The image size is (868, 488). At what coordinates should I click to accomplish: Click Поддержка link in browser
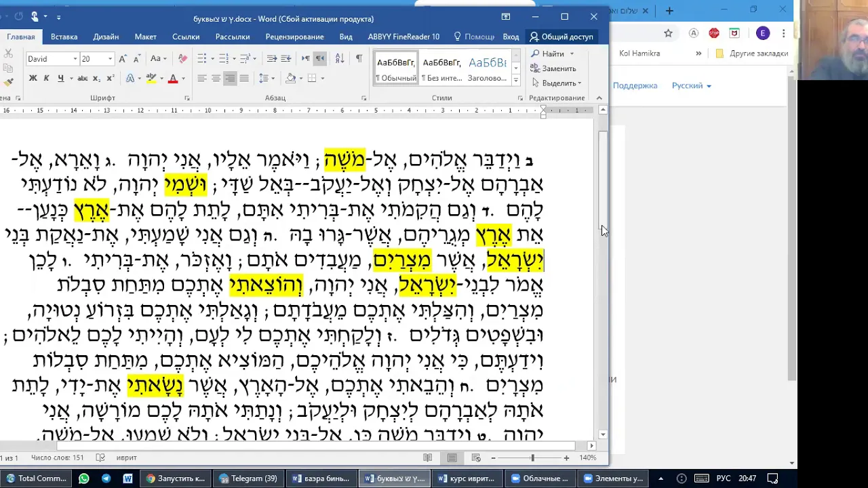635,86
